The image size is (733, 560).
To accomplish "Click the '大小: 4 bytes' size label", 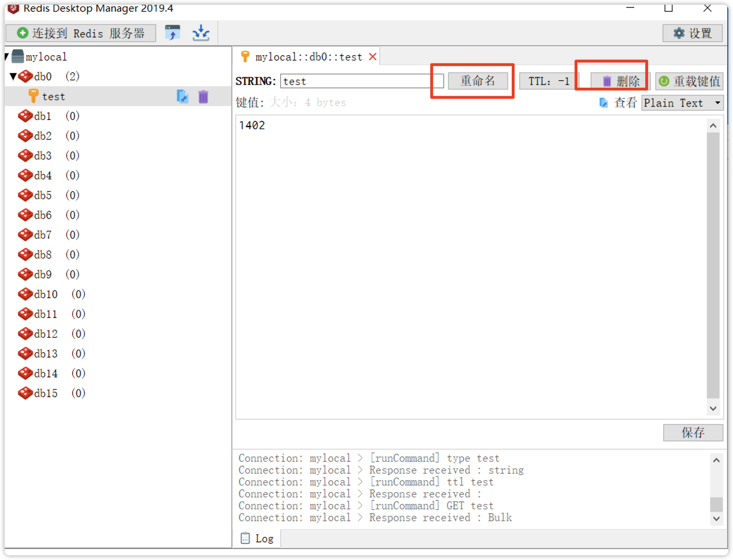I will tap(308, 103).
